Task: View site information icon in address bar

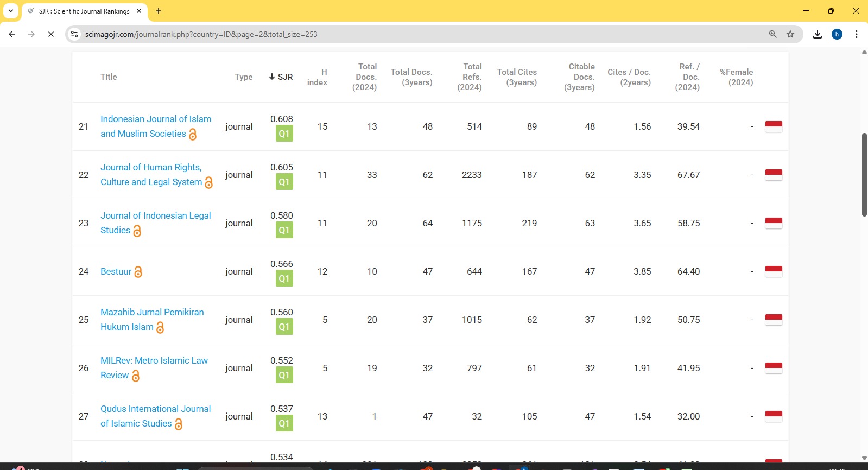Action: coord(75,34)
